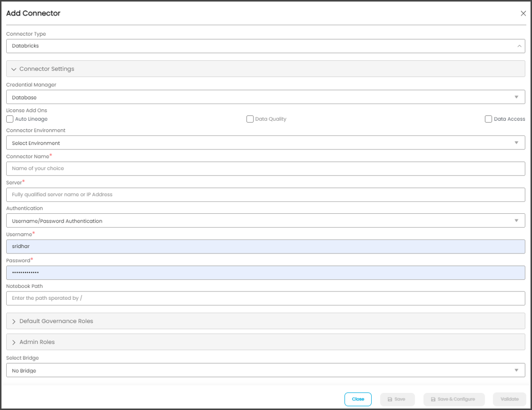Check the Data Quality add-on
Viewport: 532px width, 410px height.
(250, 118)
